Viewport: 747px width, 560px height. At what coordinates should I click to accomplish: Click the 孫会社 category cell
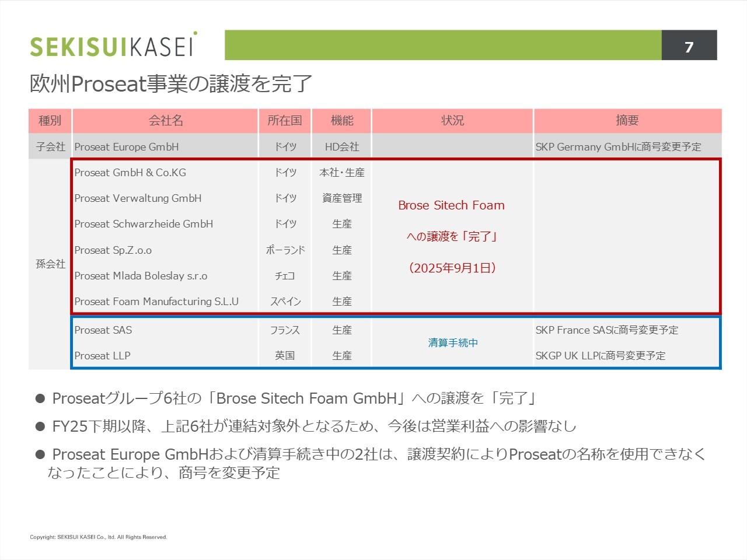tap(50, 264)
